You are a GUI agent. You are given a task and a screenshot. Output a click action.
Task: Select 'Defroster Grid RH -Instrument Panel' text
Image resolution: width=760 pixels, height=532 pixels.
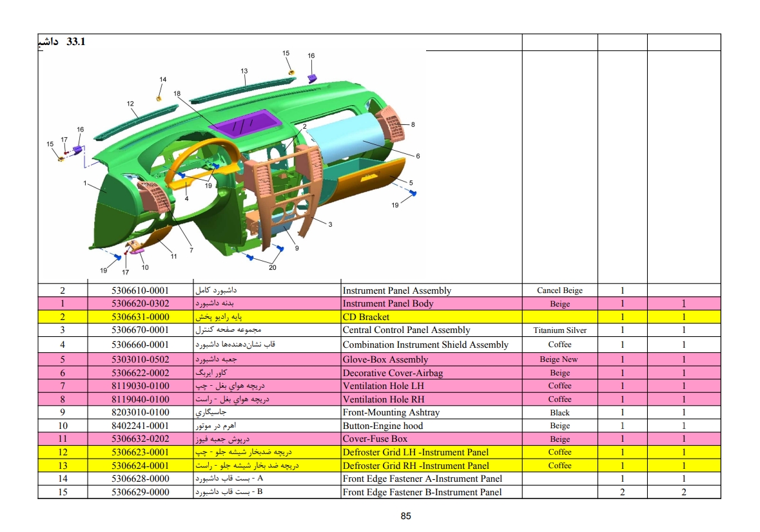(x=416, y=466)
